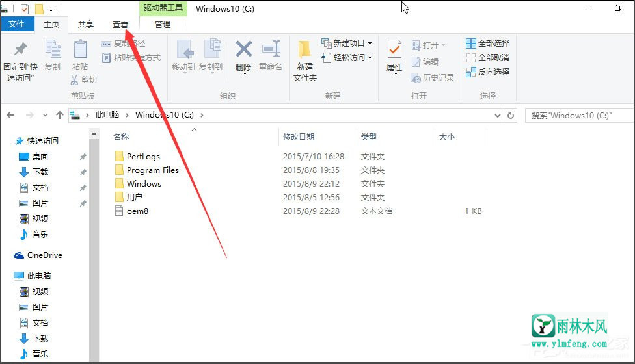Expand the chevron after 此电脑 breadcrumb
This screenshot has width=635, height=364.
(127, 115)
